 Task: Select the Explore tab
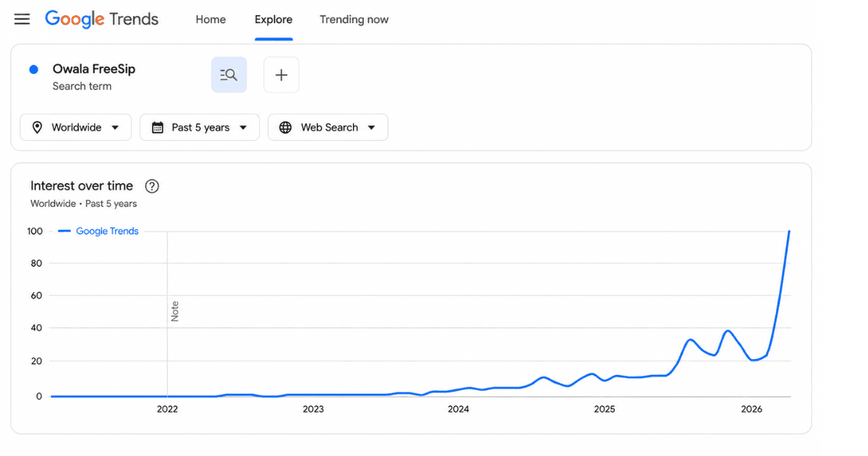pyautogui.click(x=273, y=20)
